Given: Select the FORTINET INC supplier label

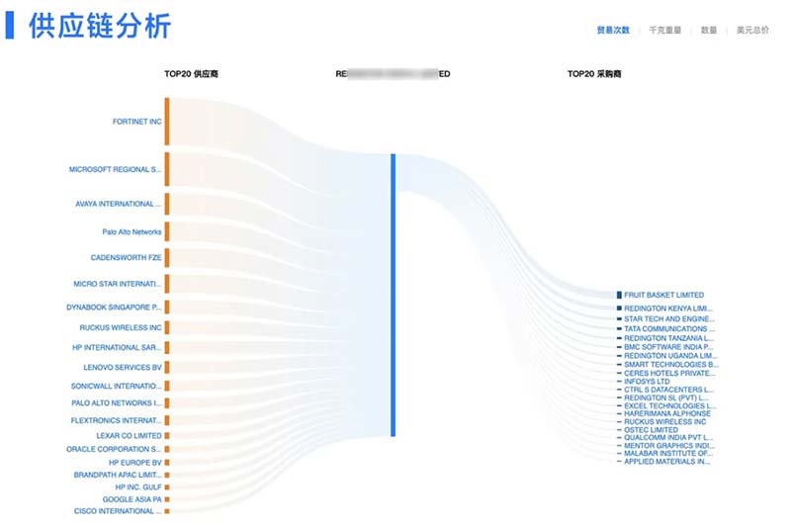Looking at the screenshot, I should [136, 122].
